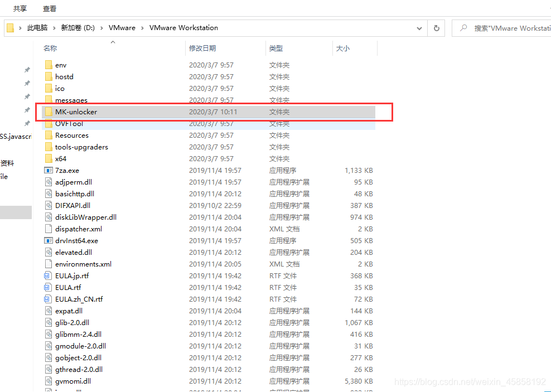Select the MK-unlocker folder icon
551x392 pixels.
point(49,112)
